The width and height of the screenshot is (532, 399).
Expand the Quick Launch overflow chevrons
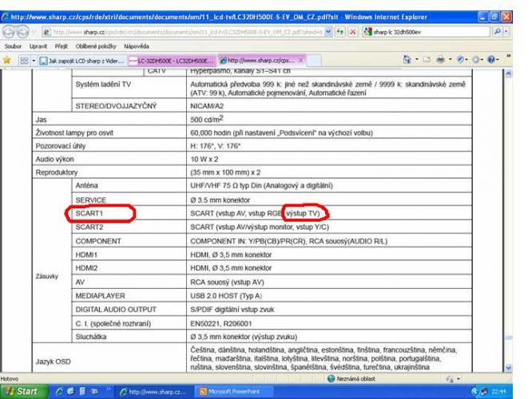point(108,389)
